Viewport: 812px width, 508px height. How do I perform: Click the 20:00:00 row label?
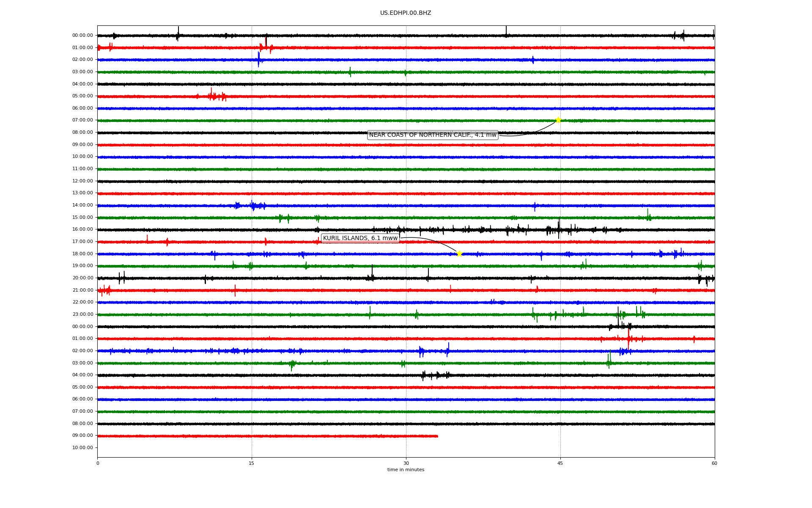point(82,278)
